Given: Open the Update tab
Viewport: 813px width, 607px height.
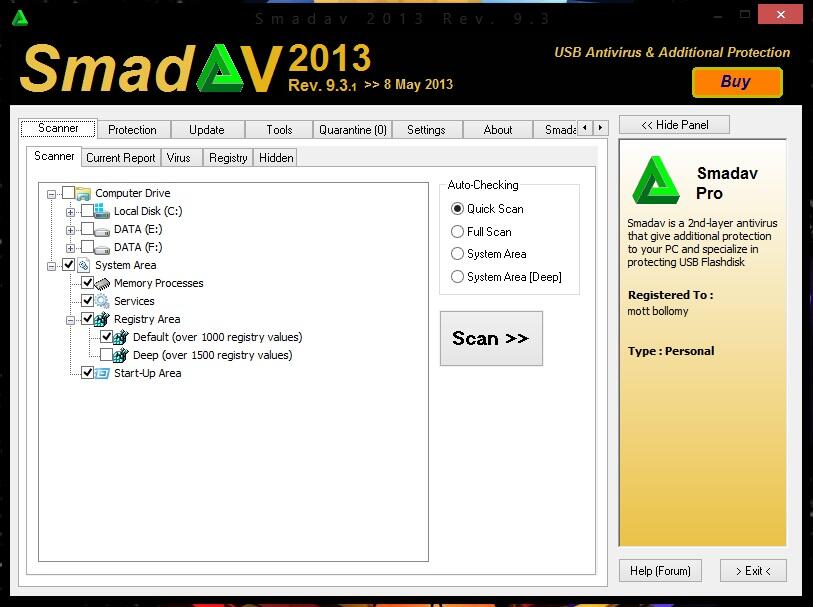Looking at the screenshot, I should [207, 130].
